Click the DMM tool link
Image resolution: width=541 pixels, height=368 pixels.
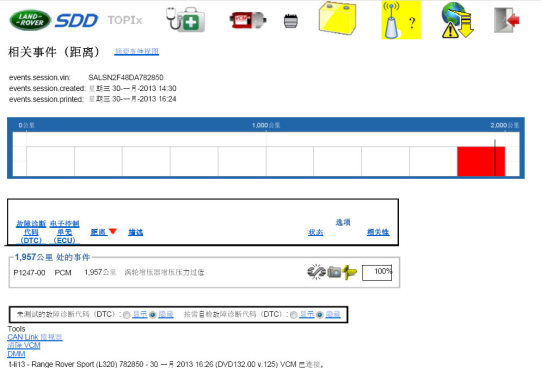point(16,354)
